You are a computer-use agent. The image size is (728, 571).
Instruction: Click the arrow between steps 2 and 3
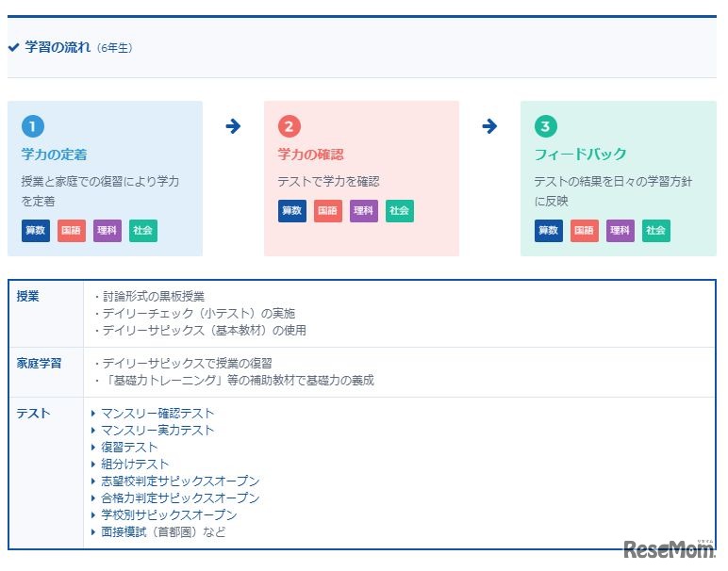[489, 126]
